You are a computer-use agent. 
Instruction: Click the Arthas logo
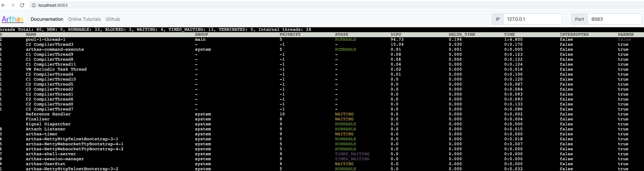pos(13,19)
